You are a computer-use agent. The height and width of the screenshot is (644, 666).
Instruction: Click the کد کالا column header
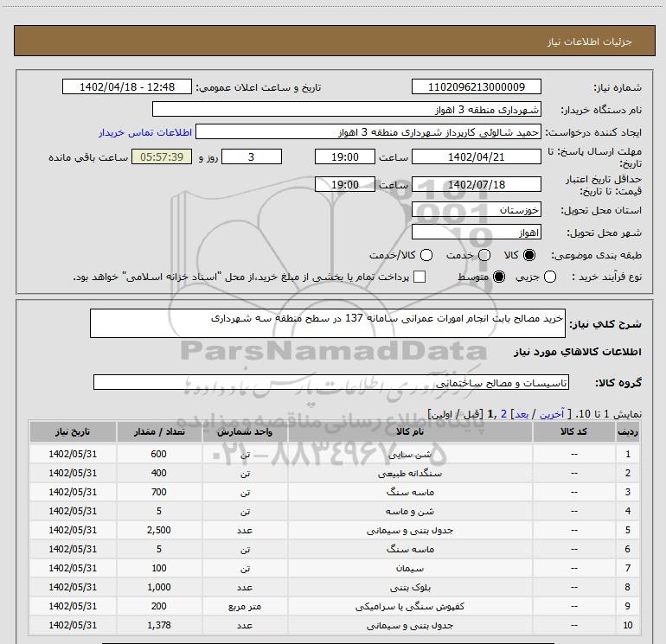click(x=573, y=431)
